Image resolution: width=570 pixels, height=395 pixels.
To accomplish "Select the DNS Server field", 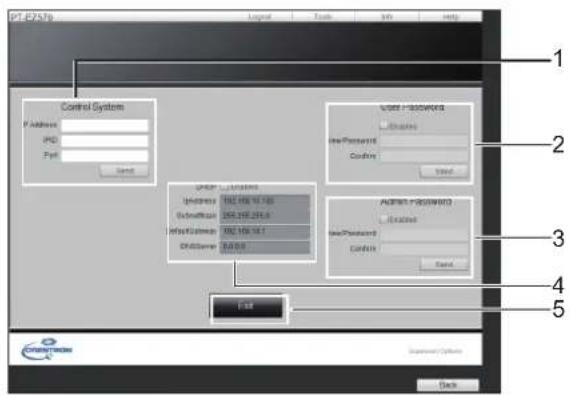I will coord(265,247).
